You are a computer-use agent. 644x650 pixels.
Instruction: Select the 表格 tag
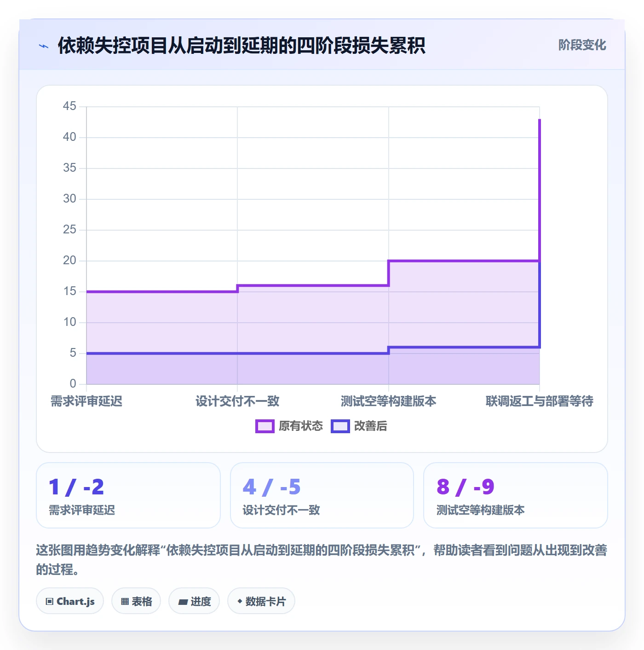pos(136,601)
